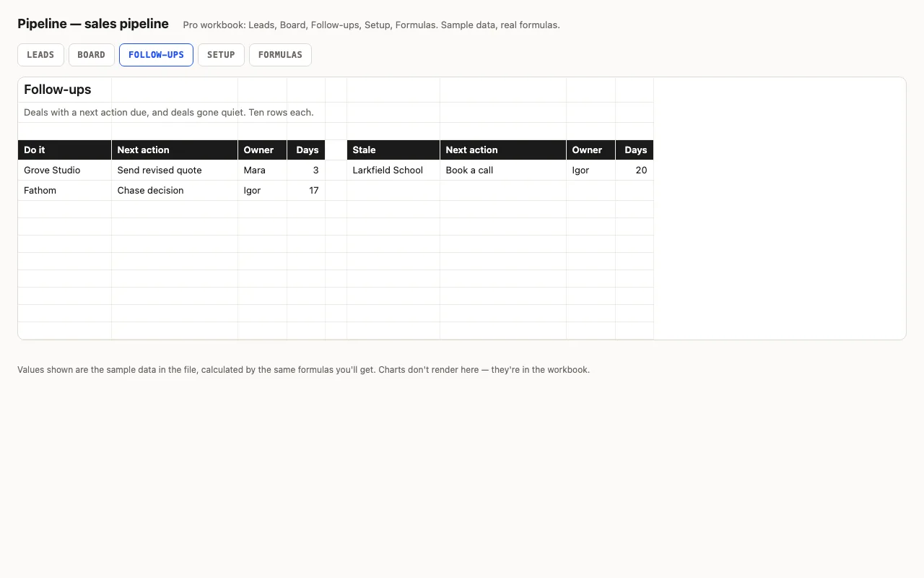Click the Grove Studio cell
Screen dimensions: 924x578
65,171
